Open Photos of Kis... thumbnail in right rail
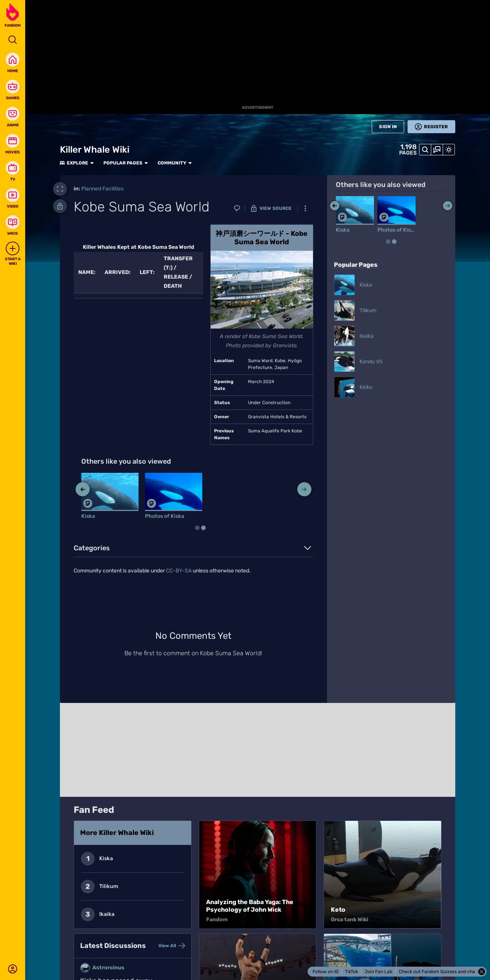 pos(397,210)
